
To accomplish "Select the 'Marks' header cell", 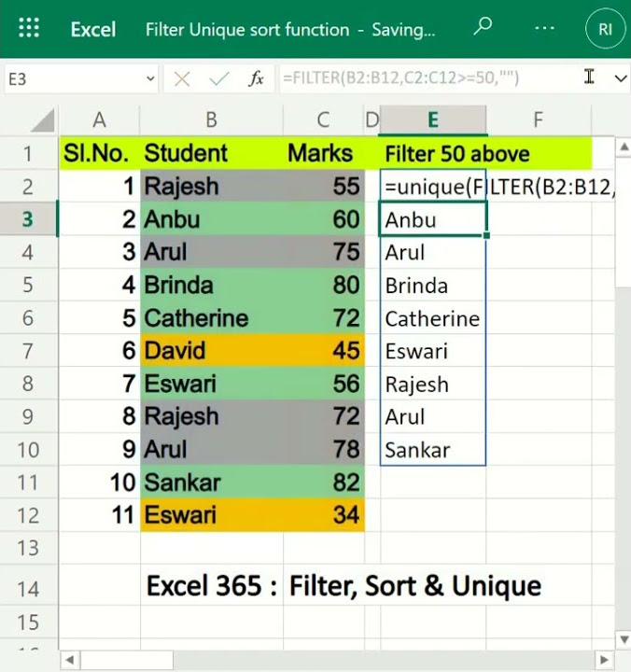I will pos(323,153).
